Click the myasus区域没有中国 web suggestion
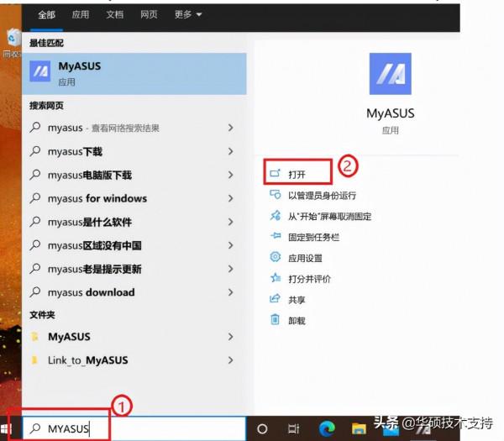Image resolution: width=504 pixels, height=441 pixels. (94, 245)
